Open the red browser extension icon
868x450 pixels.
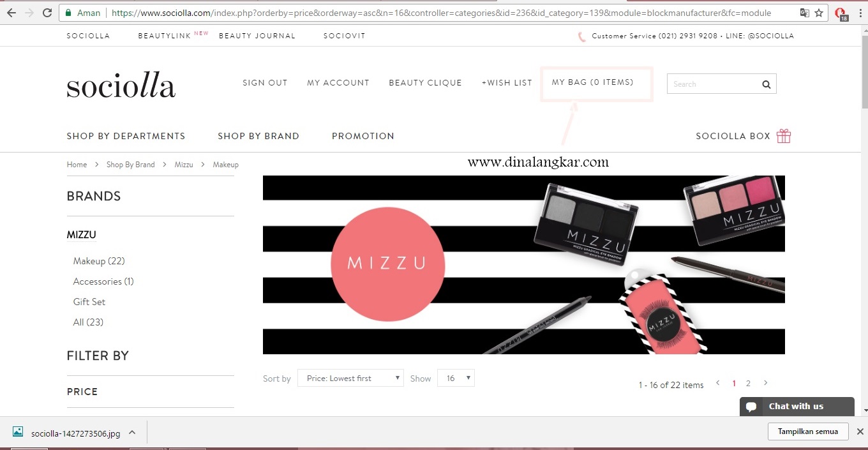pyautogui.click(x=842, y=13)
